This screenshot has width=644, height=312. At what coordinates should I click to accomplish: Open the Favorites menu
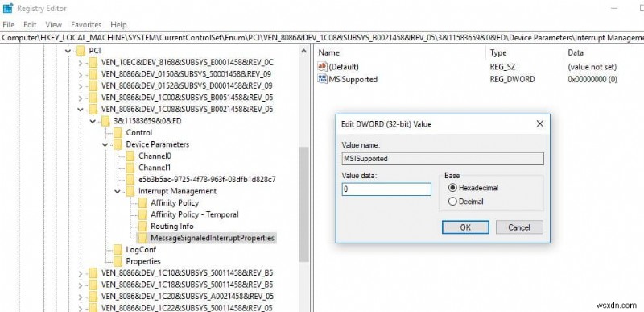pyautogui.click(x=86, y=25)
